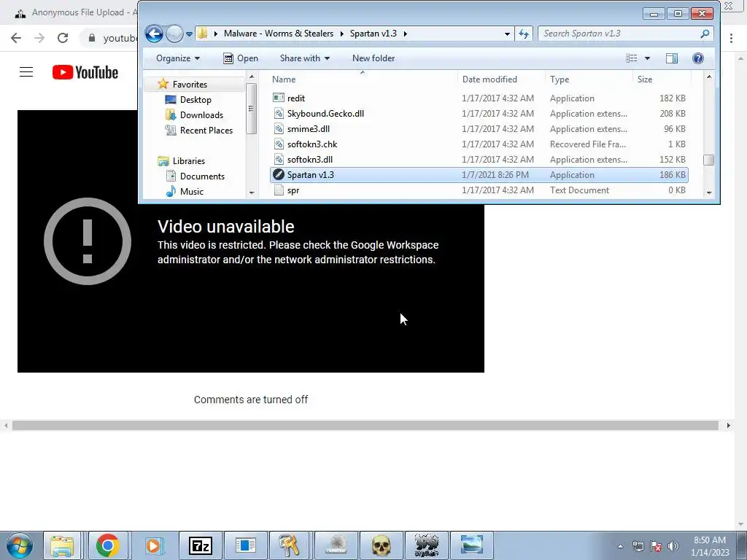The height and width of the screenshot is (560, 747).
Task: Open the Share with menu
Action: pyautogui.click(x=305, y=58)
